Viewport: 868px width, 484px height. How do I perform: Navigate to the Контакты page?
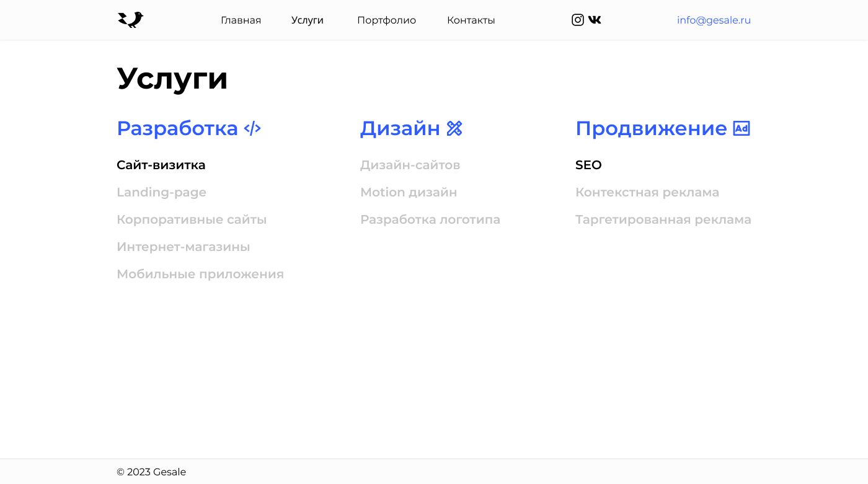click(x=471, y=20)
